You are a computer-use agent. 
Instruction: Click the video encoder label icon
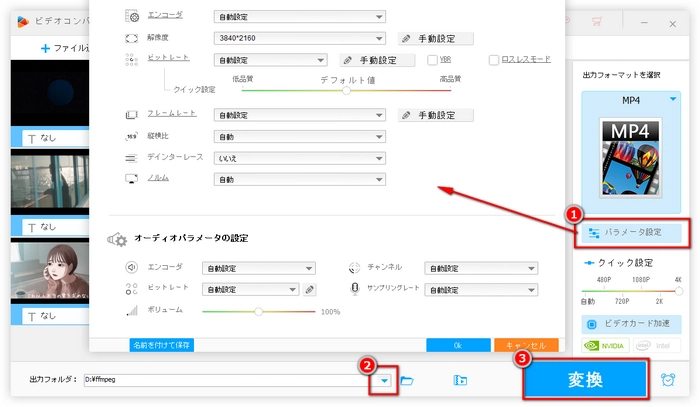(x=132, y=17)
